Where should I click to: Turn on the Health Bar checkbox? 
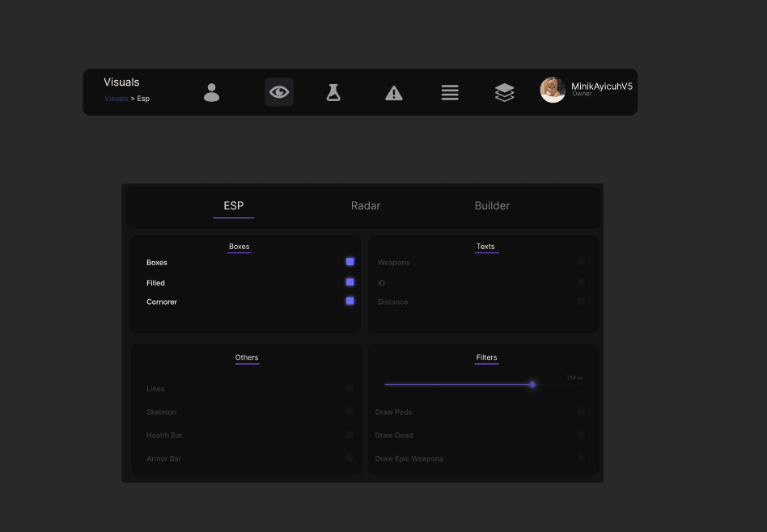[350, 435]
